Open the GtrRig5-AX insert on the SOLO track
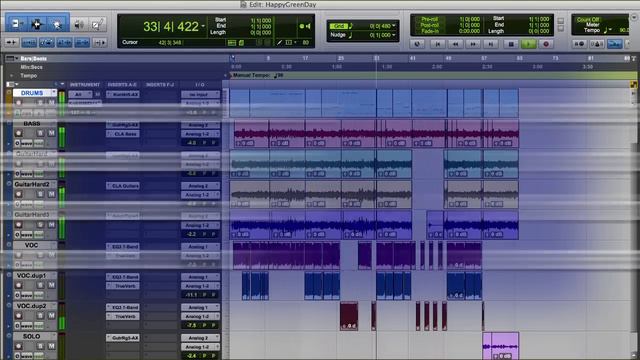 122,338
